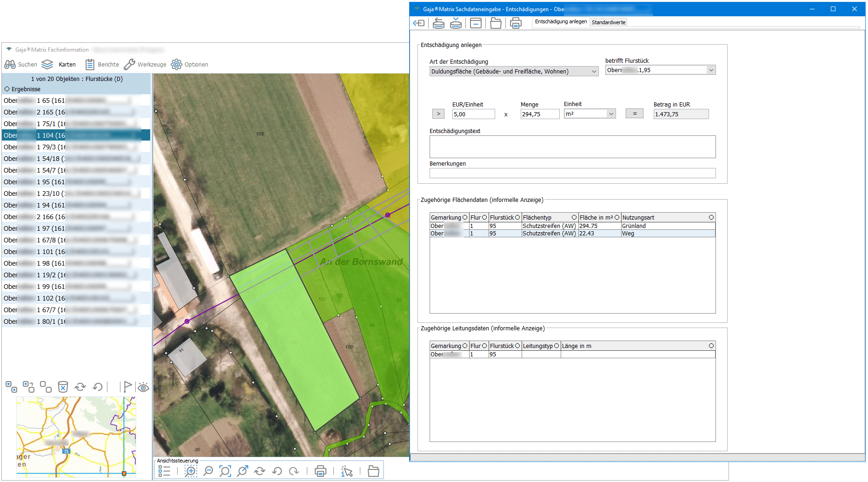Click the flag icon above overview map
The width and height of the screenshot is (868, 482).
127,387
